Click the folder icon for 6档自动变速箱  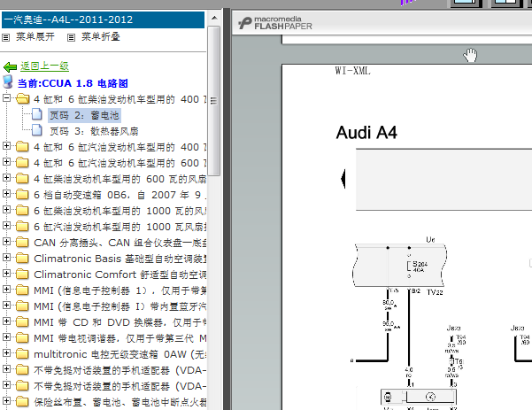tap(22, 194)
